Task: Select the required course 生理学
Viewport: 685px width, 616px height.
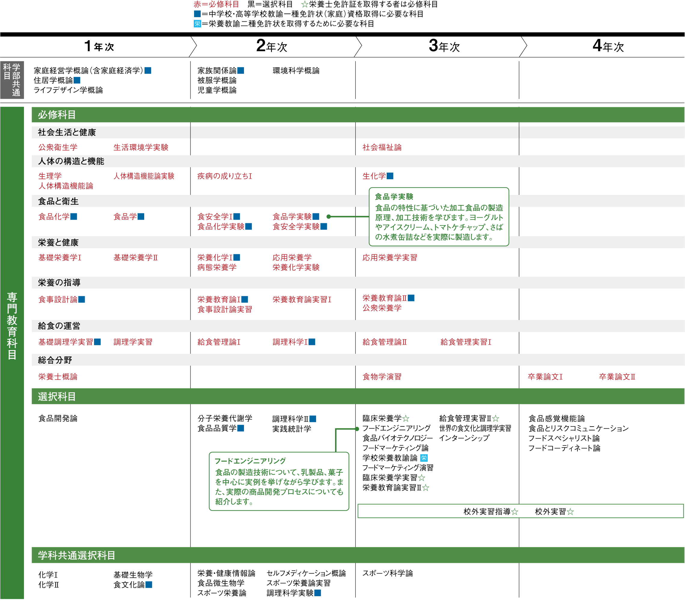Action: point(50,176)
